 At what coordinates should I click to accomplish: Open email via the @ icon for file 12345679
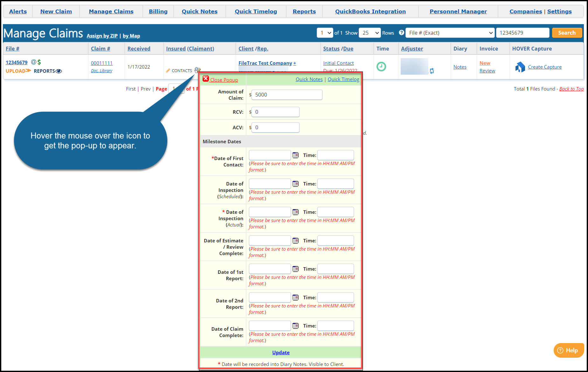click(x=33, y=62)
